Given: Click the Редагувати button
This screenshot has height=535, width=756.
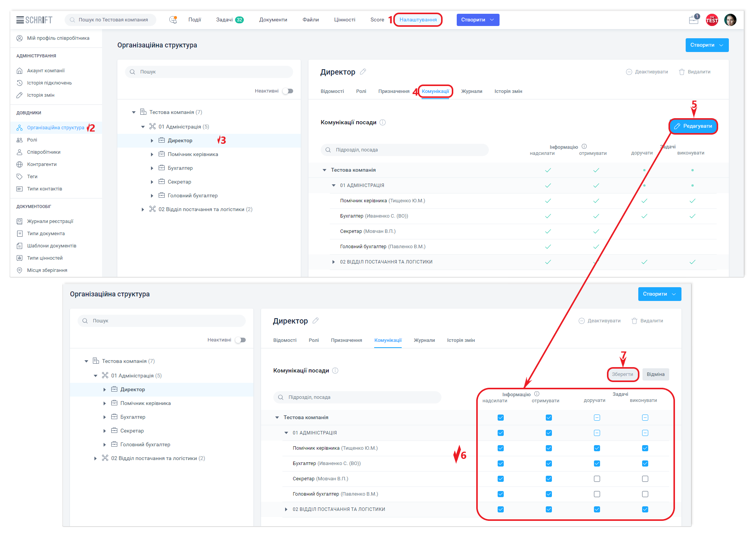Looking at the screenshot, I should pos(693,126).
